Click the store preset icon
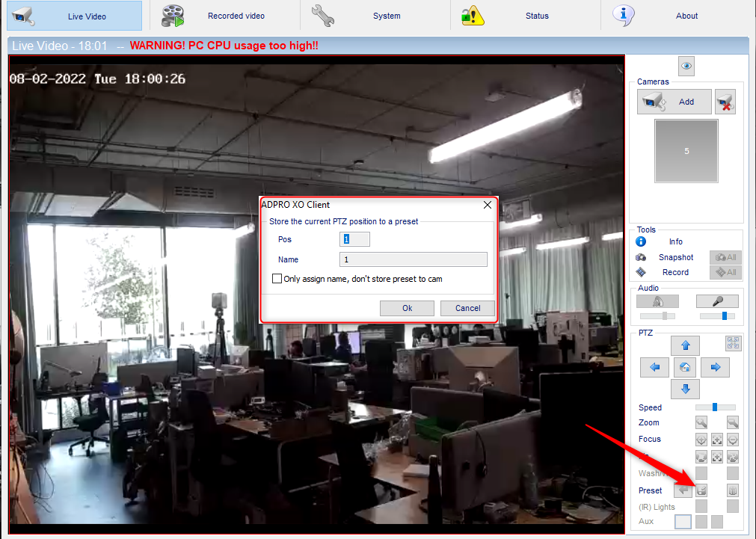 coord(701,490)
